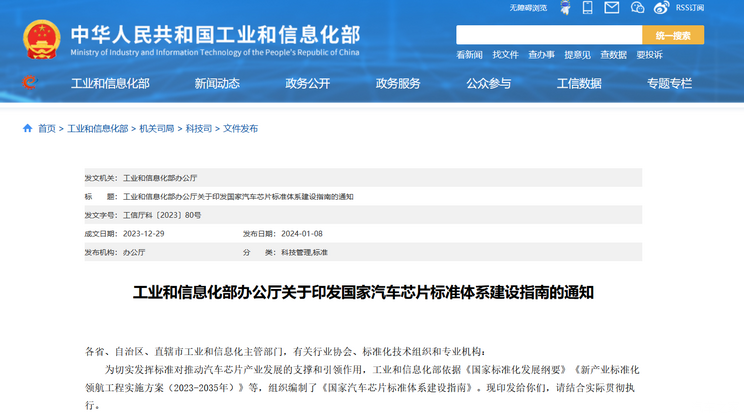Click the site title 中华人民共和国工业和信息化部
Screen dimensions: 744x418
(215, 35)
